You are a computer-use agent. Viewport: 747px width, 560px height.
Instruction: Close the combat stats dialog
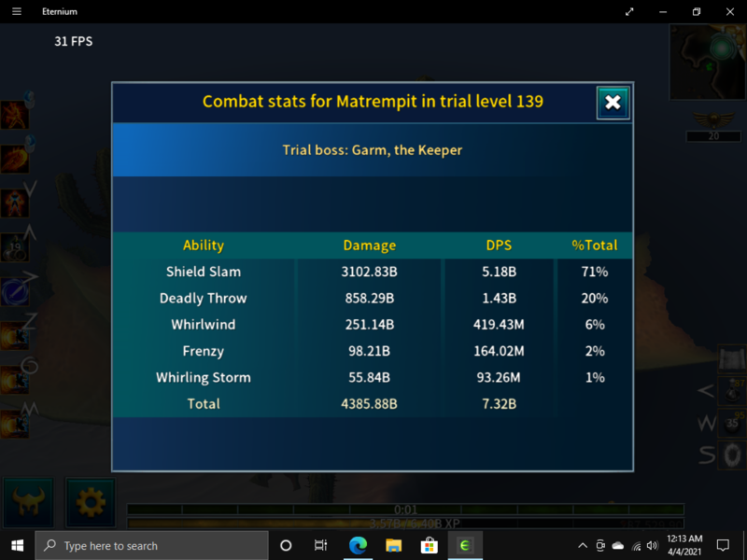(x=613, y=103)
